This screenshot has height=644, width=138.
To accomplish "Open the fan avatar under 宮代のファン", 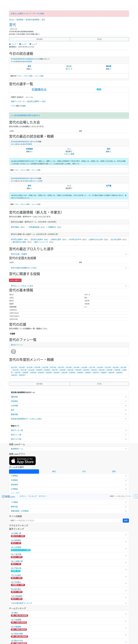I will click(x=14, y=351).
